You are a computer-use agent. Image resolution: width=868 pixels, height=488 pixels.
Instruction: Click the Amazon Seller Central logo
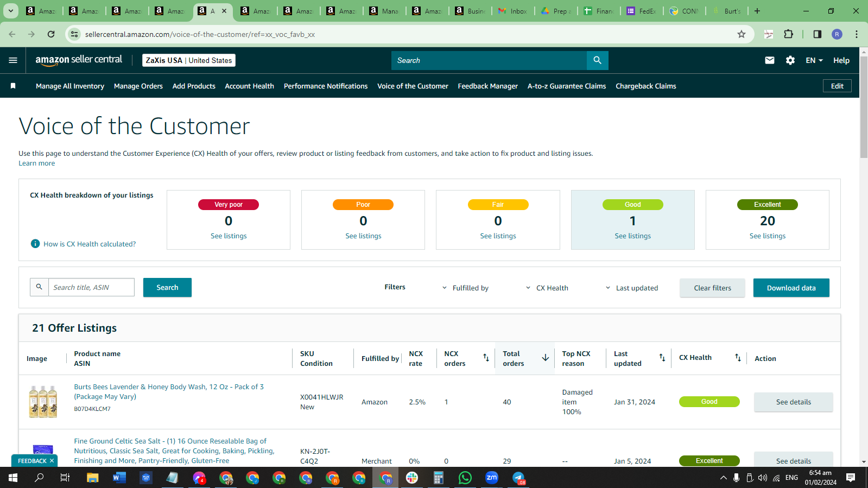79,60
